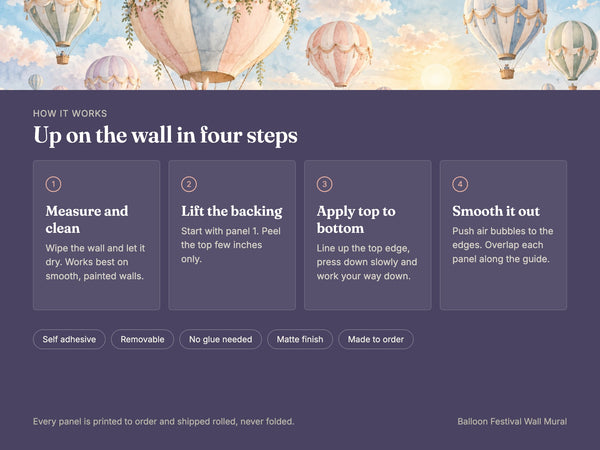600x450 pixels.
Task: Choose the Matte finish tag
Action: pos(300,339)
